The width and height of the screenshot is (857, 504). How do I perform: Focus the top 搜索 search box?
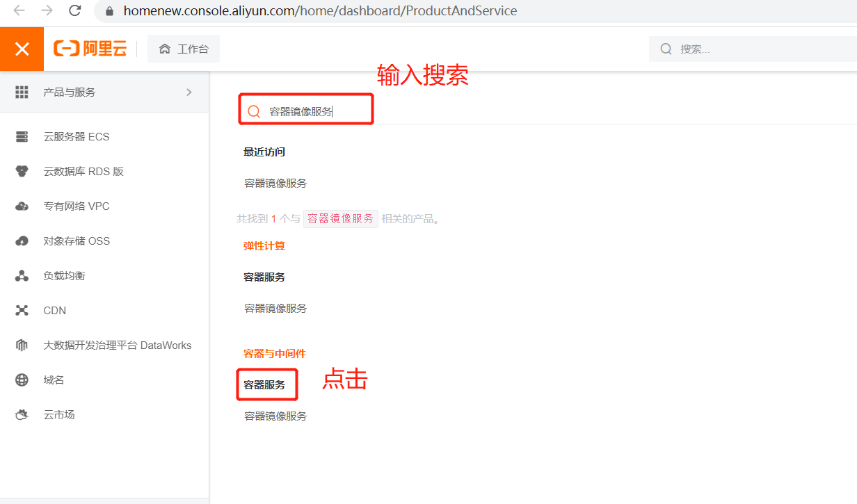tap(758, 49)
